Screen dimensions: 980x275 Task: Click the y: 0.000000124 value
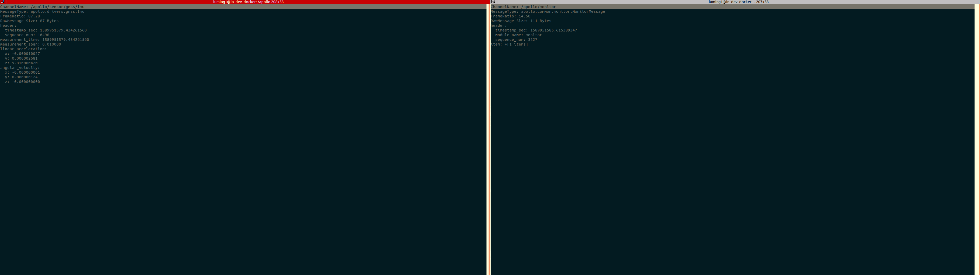click(21, 77)
